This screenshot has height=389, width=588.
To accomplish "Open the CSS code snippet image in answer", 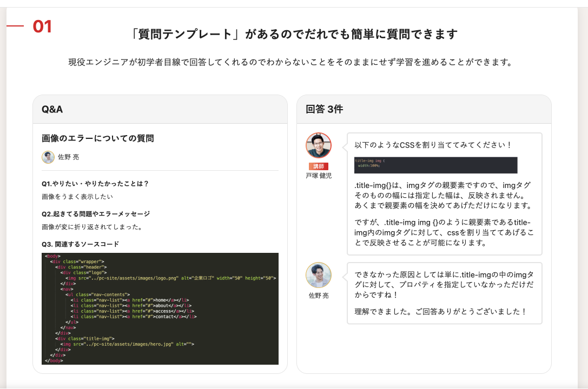I will tap(435, 165).
